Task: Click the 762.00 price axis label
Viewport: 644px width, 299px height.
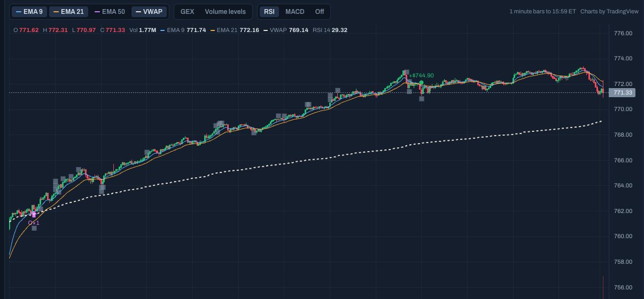Action: 623,211
